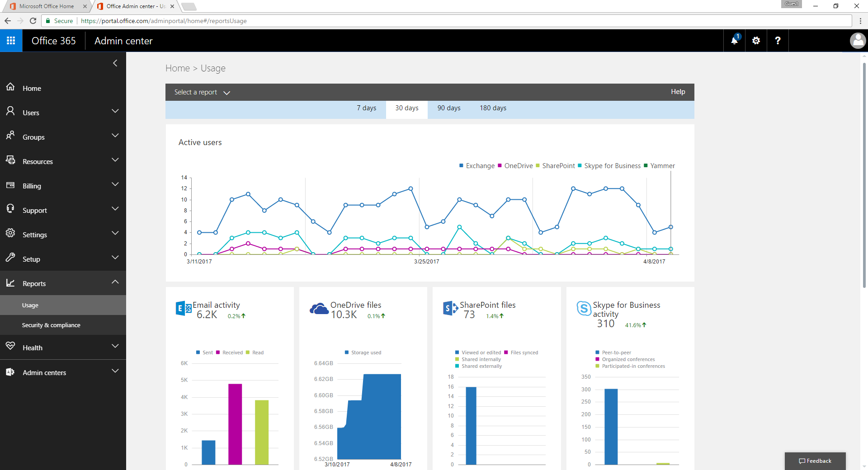This screenshot has height=470, width=868.
Task: Click the Exchange icon on Email activity card
Action: click(x=183, y=309)
